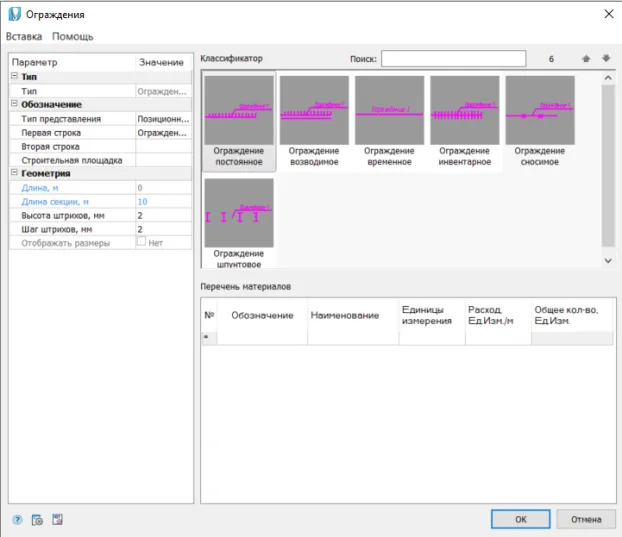Select the Ограждение возводимое fence type
This screenshot has width=622, height=537.
(x=314, y=111)
